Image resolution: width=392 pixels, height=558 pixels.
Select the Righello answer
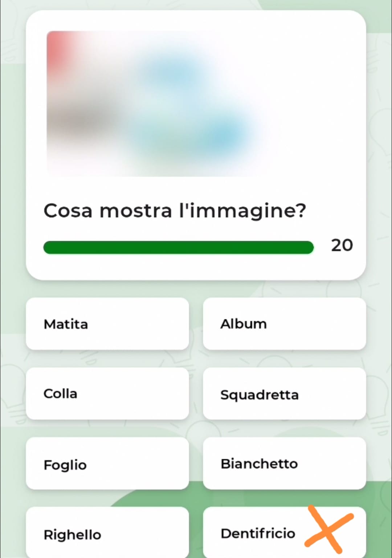tap(107, 533)
